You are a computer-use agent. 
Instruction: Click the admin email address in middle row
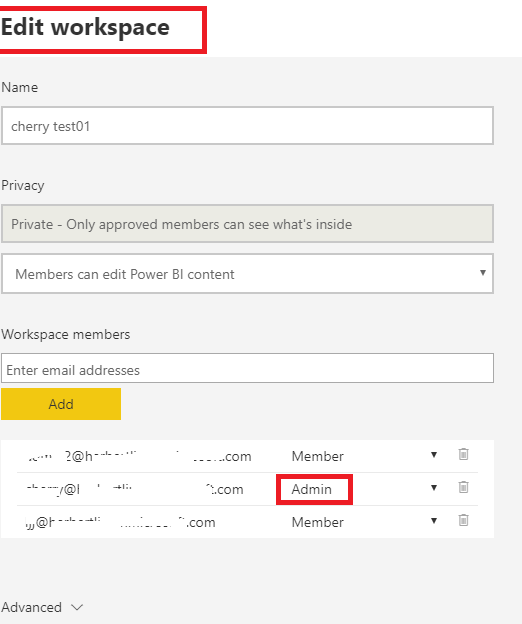pyautogui.click(x=135, y=489)
